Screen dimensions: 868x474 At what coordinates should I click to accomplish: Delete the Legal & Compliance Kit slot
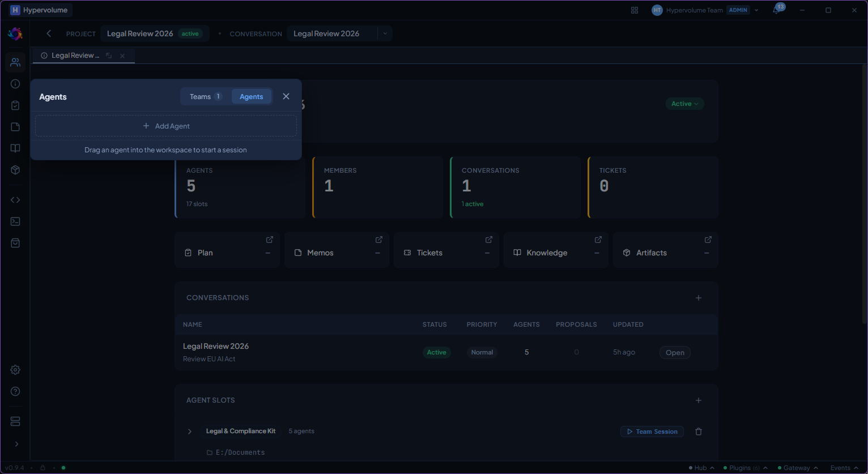(x=699, y=432)
